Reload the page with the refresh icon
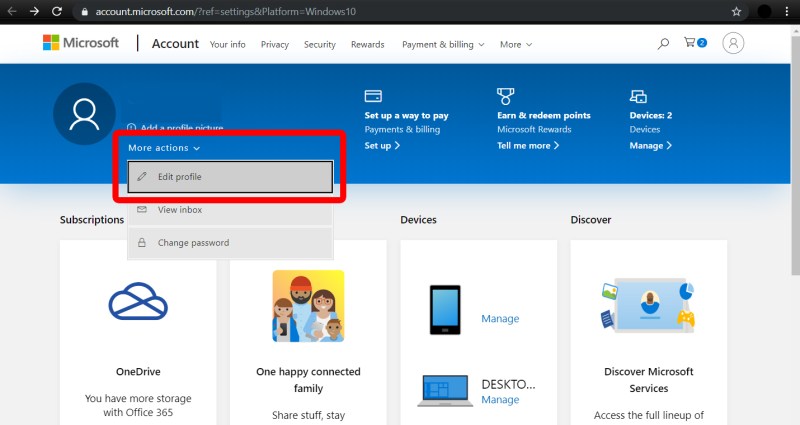The image size is (800, 425). (57, 11)
